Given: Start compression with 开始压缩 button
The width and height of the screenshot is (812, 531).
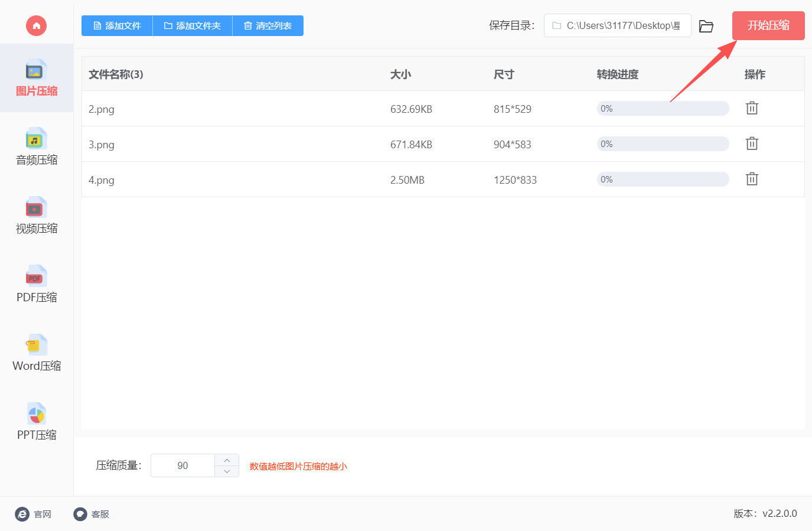Looking at the screenshot, I should (x=768, y=25).
